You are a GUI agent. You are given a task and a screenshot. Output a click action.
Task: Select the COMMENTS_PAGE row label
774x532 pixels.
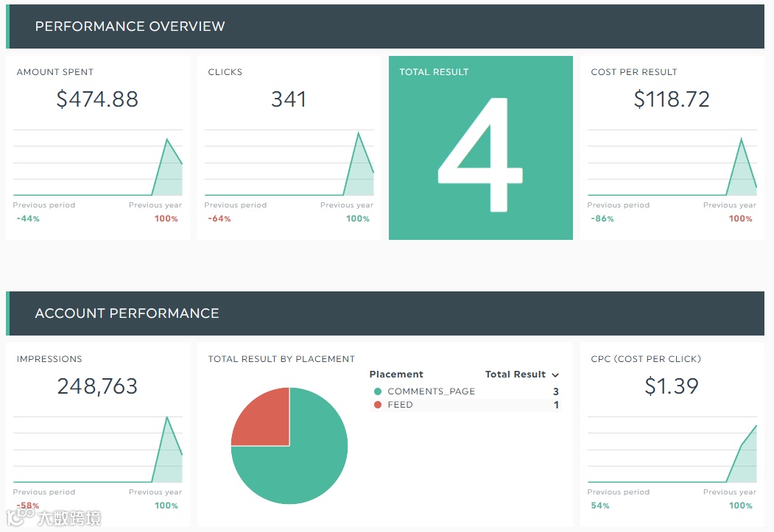coord(431,391)
